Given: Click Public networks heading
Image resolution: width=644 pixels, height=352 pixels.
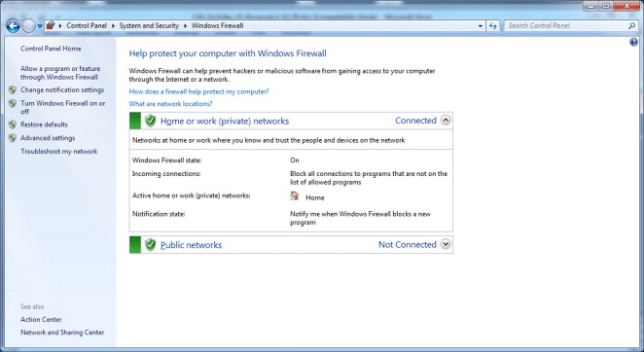Looking at the screenshot, I should [191, 245].
